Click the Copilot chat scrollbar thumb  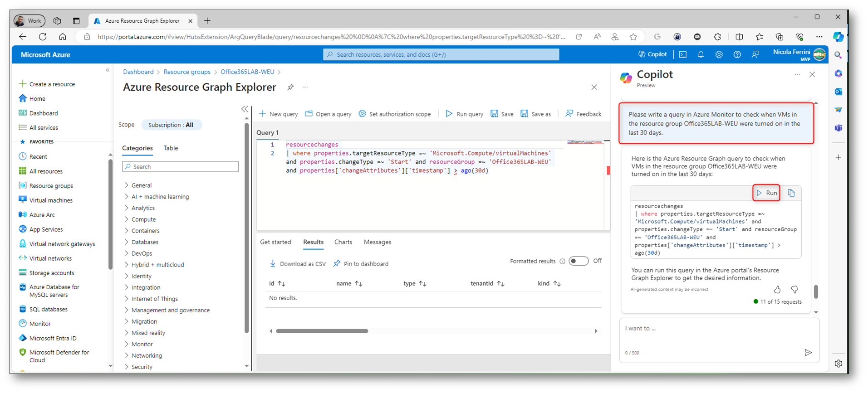point(816,291)
